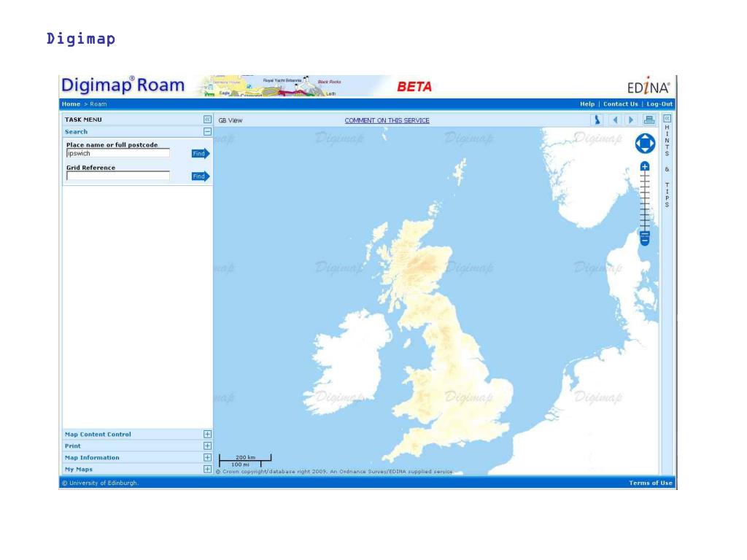
Task: Click the BETA label in header
Action: [x=414, y=87]
